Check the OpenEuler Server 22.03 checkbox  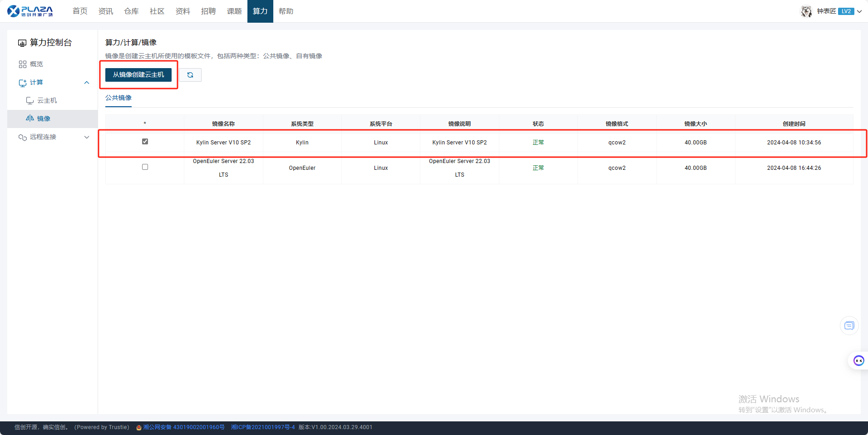[x=145, y=167]
